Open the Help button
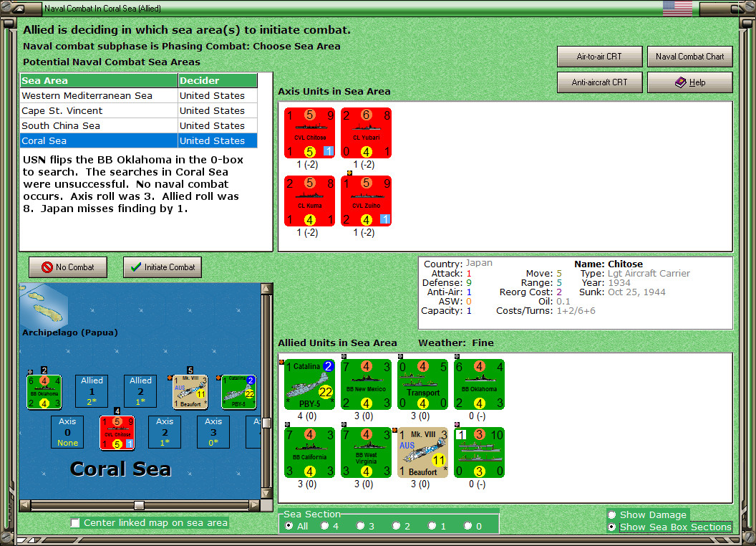 [x=689, y=82]
